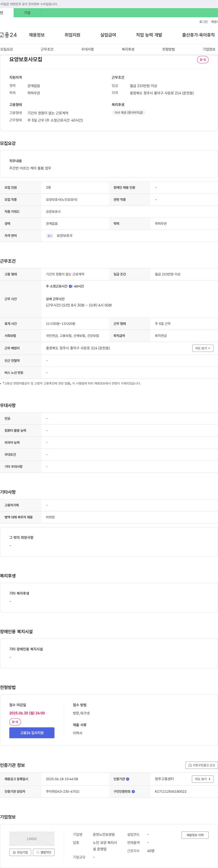This screenshot has height=868, width=218.
Task: Click the 퇴직연금 value in 퇴직급여 row
Action: [161, 336]
